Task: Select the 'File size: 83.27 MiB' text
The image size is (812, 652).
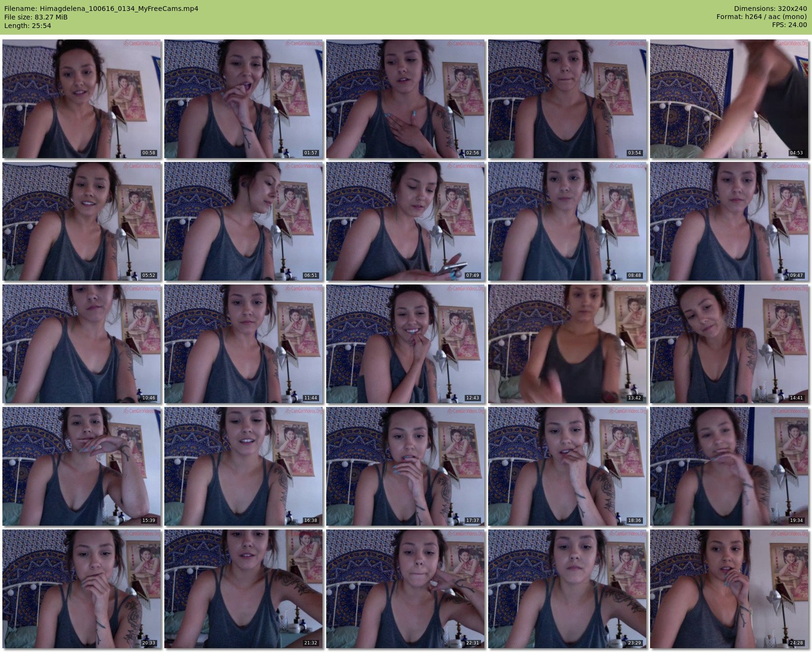Action: [x=36, y=17]
